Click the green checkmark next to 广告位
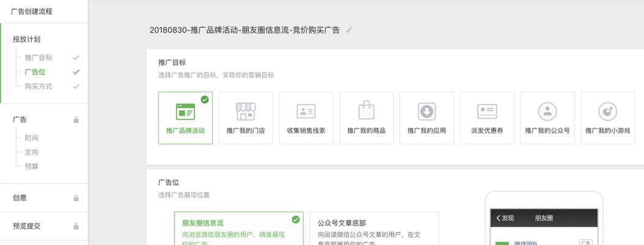 pos(76,72)
